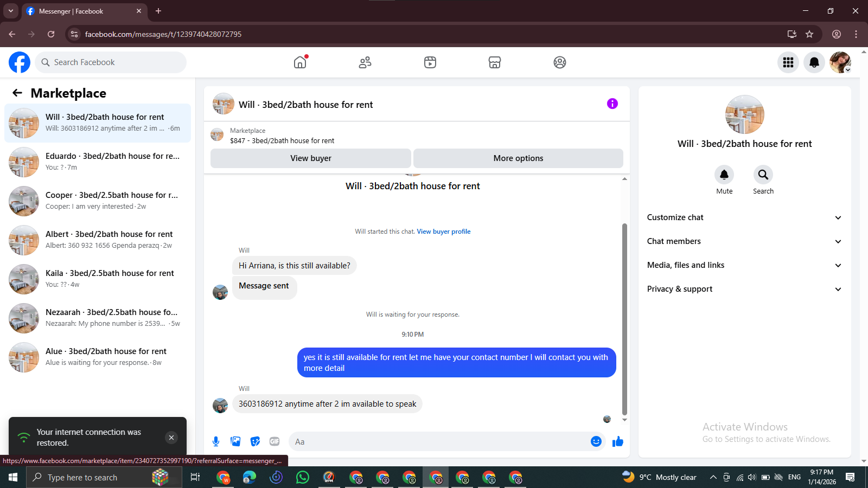The height and width of the screenshot is (488, 868).
Task: Open the Eduardo conversation
Action: (98, 162)
